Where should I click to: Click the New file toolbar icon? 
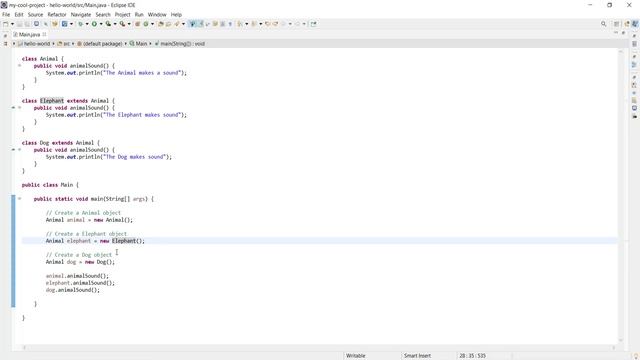point(6,24)
